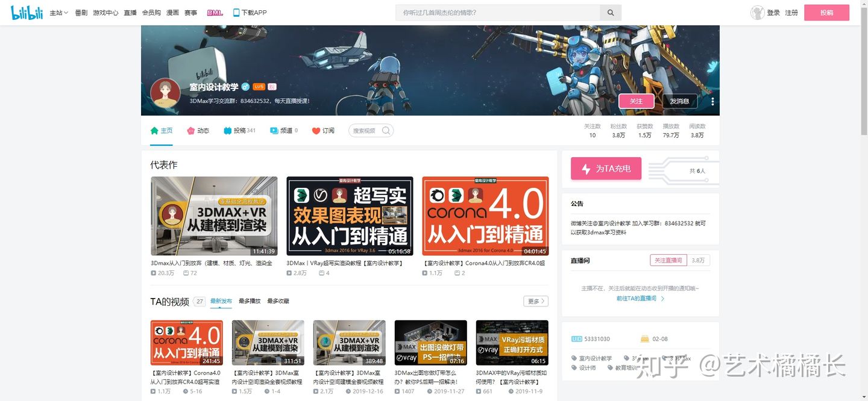Open the UID 53331030 badge icon
Screen dimensions: 868x401
576,339
